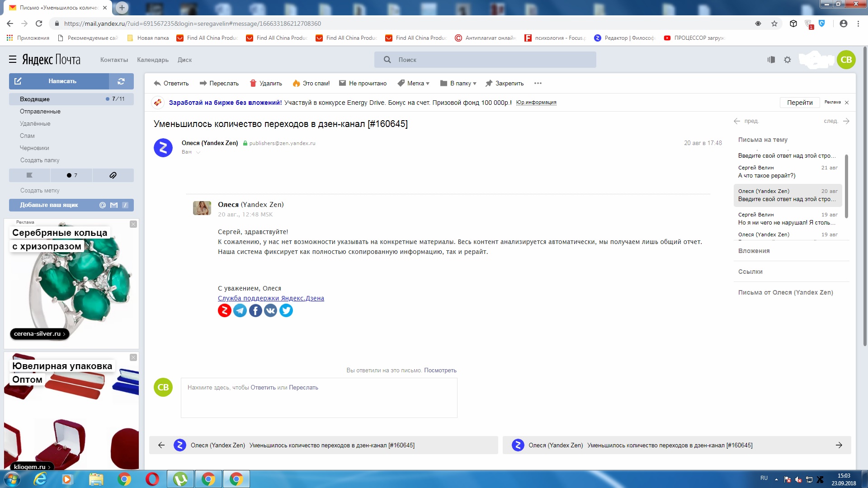Filter by important flag icon
868x488 pixels.
click(29, 175)
